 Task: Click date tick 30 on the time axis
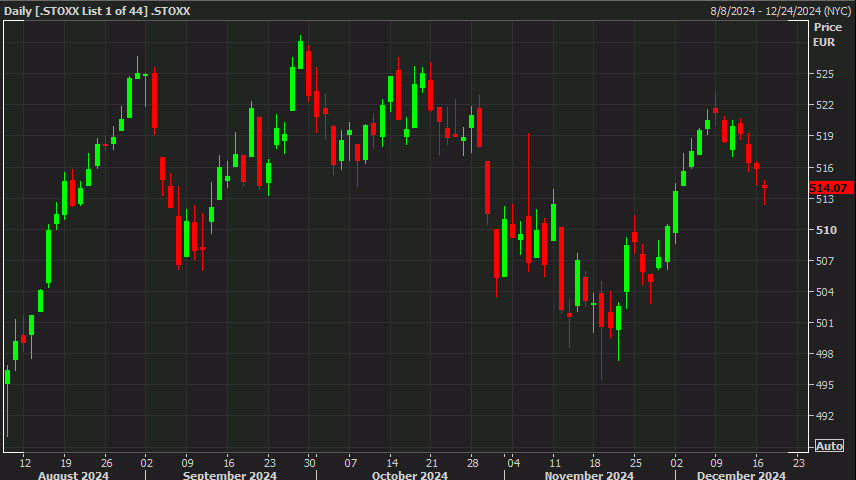click(x=310, y=463)
